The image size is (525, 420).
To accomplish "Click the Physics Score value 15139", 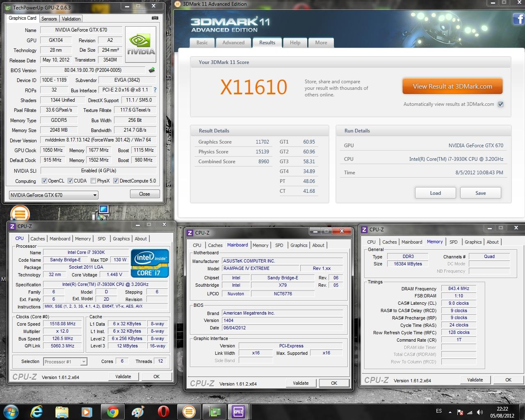I will coord(262,152).
